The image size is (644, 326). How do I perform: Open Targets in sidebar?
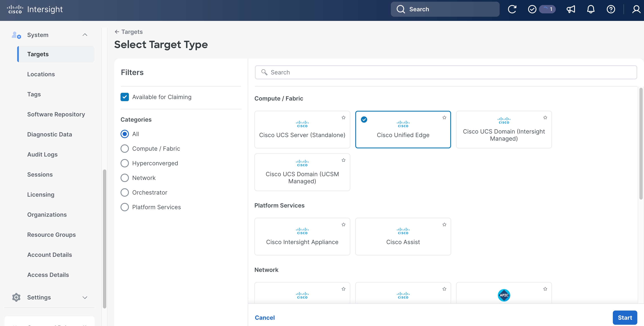[x=56, y=54]
